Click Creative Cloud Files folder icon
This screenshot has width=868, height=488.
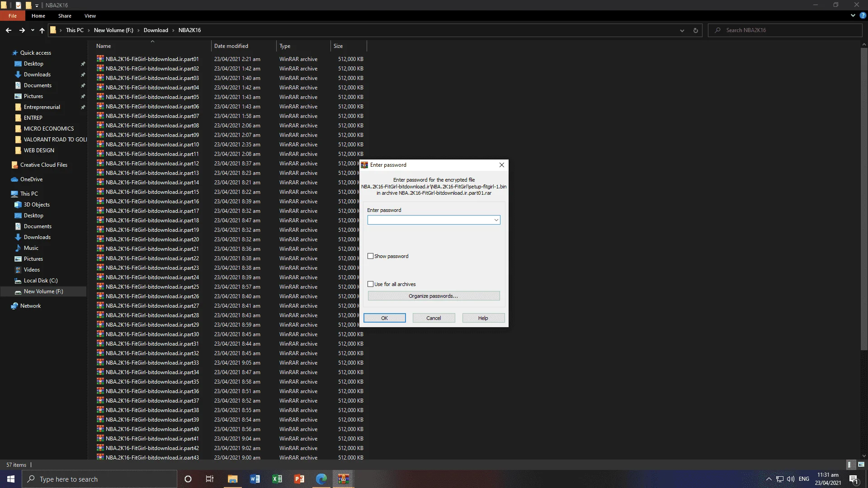click(14, 165)
